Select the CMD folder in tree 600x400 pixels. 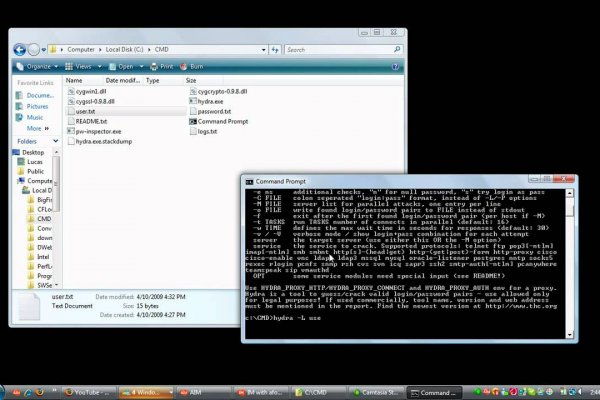pos(44,218)
